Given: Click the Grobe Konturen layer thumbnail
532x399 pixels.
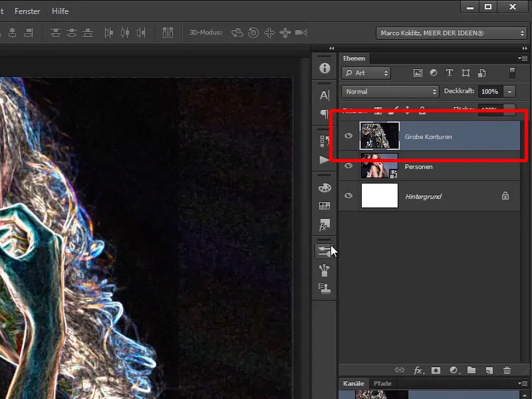Looking at the screenshot, I should pos(380,136).
